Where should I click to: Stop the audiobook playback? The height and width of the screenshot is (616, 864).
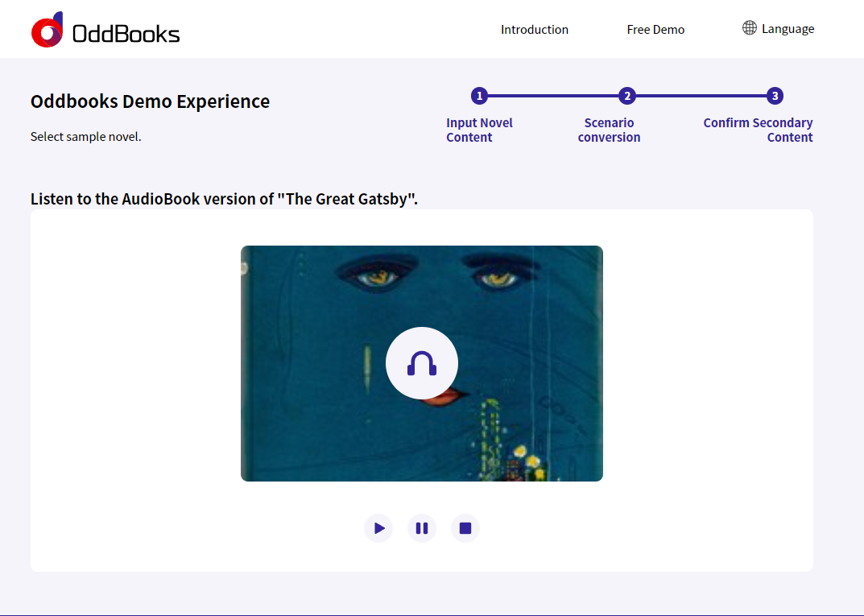(x=465, y=528)
